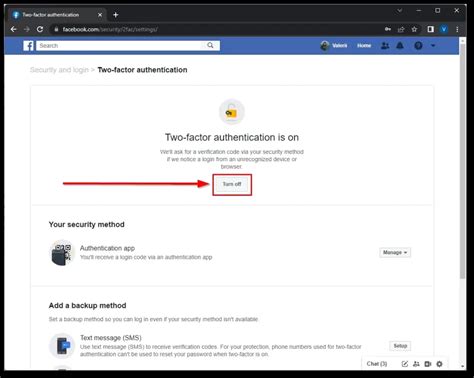The height and width of the screenshot is (378, 474).
Task: Click the Facebook logo icon
Action: point(28,46)
